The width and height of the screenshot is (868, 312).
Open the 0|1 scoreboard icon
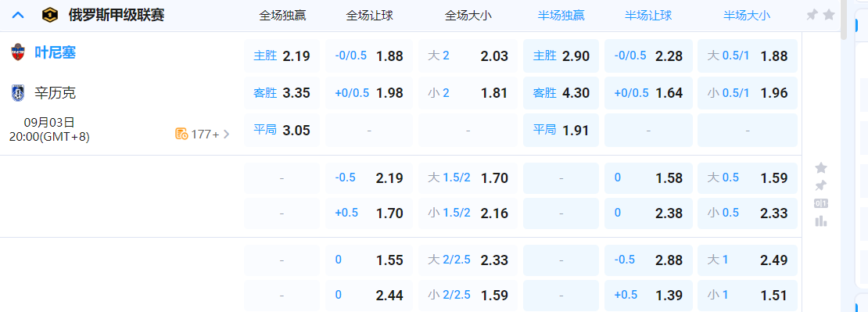pyautogui.click(x=821, y=203)
